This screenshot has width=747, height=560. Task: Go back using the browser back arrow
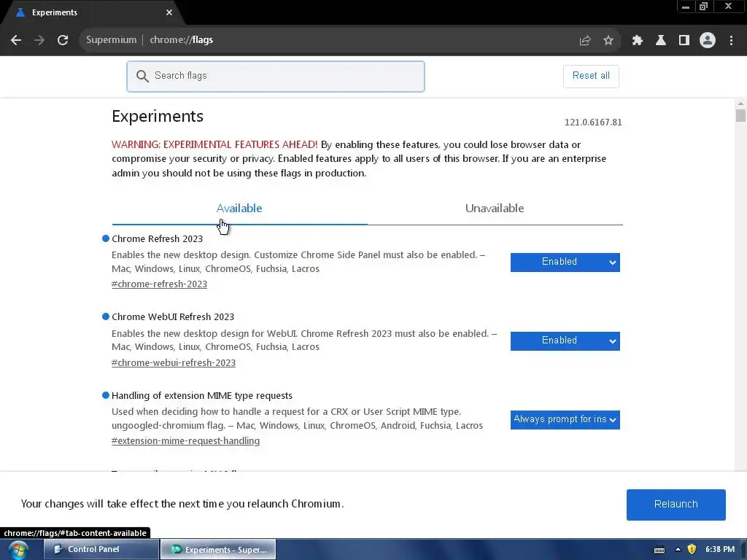(16, 40)
